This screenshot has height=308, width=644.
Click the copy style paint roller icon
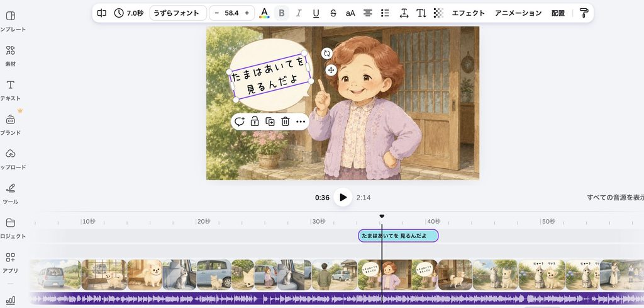click(584, 13)
